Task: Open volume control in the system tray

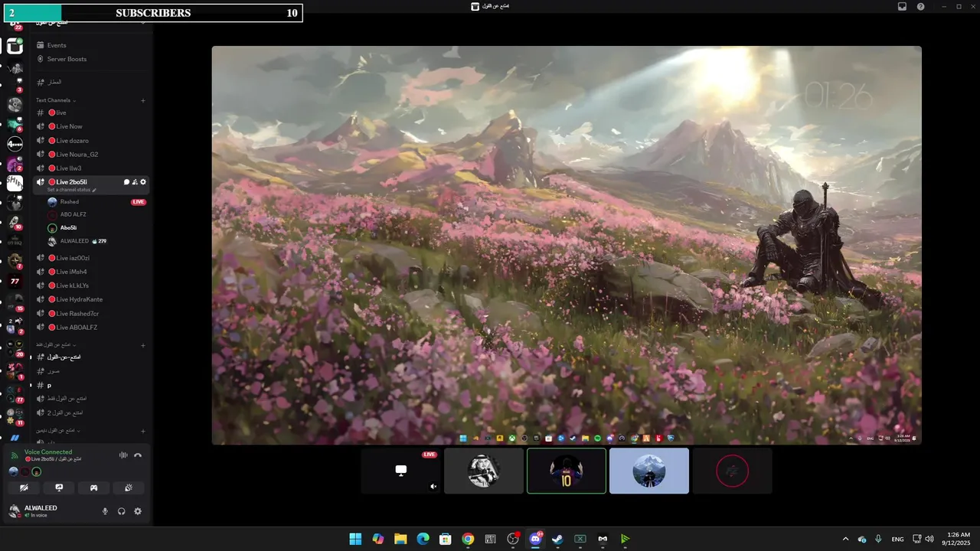Action: tap(929, 539)
